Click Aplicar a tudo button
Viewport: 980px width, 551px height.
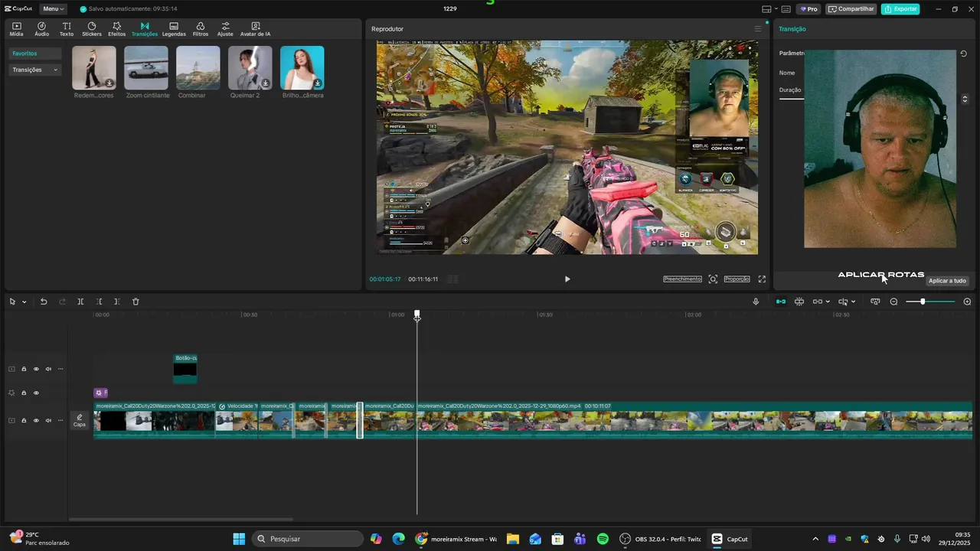tap(947, 281)
